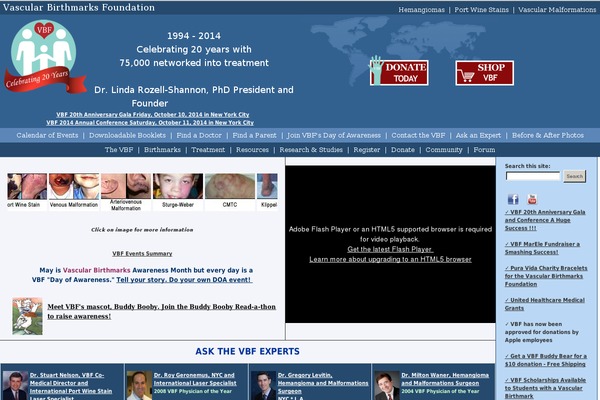
Task: Open Get a VBF Buddy Bear link
Action: click(546, 360)
